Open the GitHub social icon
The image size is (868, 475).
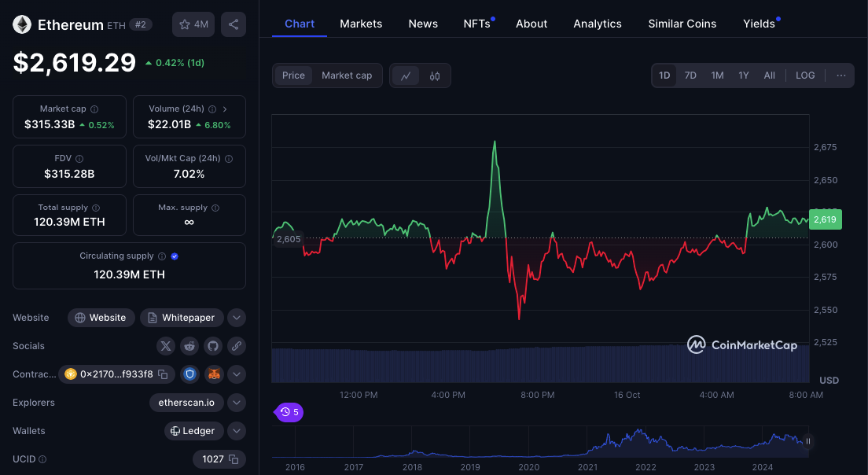pyautogui.click(x=213, y=346)
